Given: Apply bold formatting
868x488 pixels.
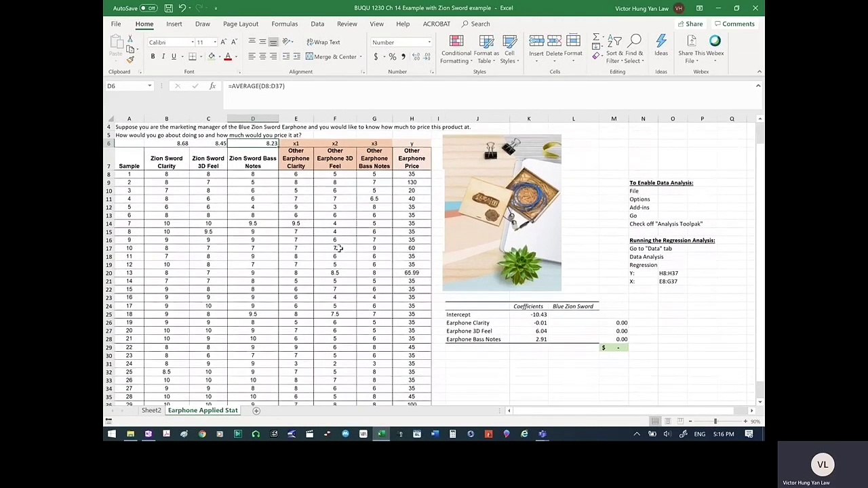Looking at the screenshot, I should (153, 56).
